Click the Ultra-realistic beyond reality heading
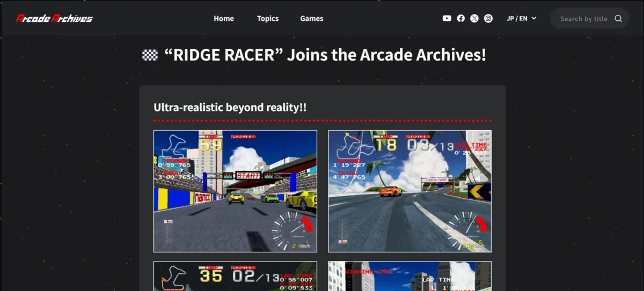This screenshot has width=644, height=291. point(230,107)
